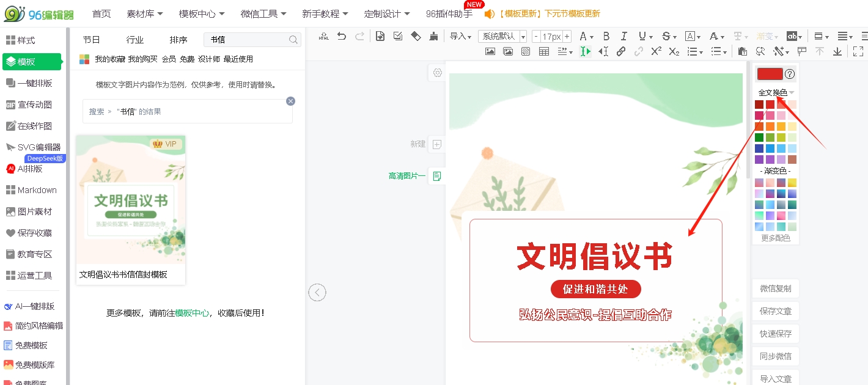Switch to the 行业 tab
The image size is (868, 385).
click(x=135, y=40)
